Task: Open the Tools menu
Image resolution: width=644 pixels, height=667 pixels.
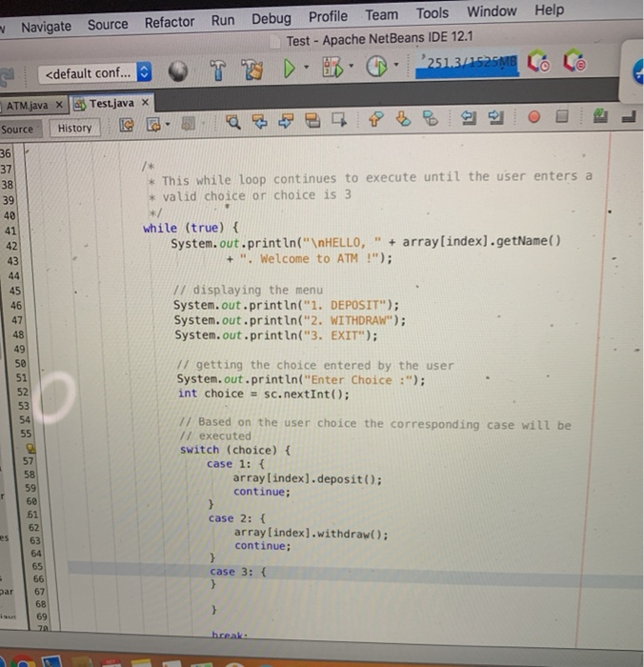Action: 433,13
